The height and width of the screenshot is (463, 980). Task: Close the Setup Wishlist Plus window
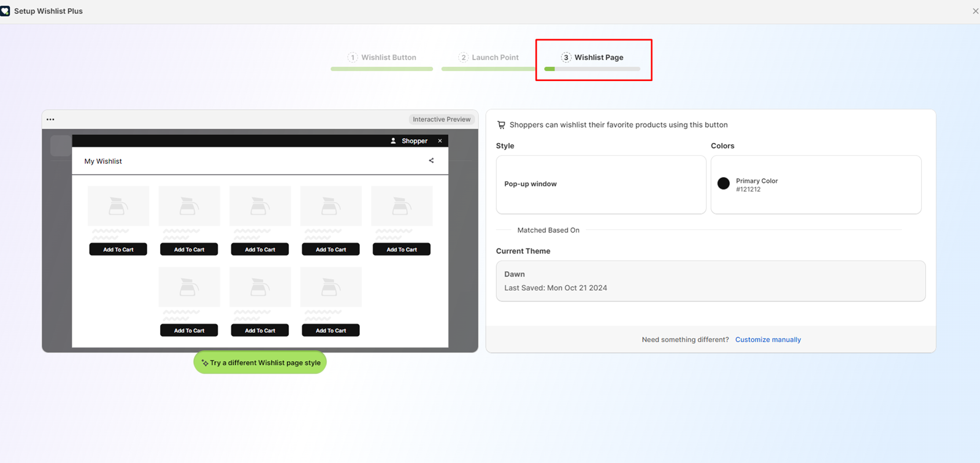(x=975, y=11)
